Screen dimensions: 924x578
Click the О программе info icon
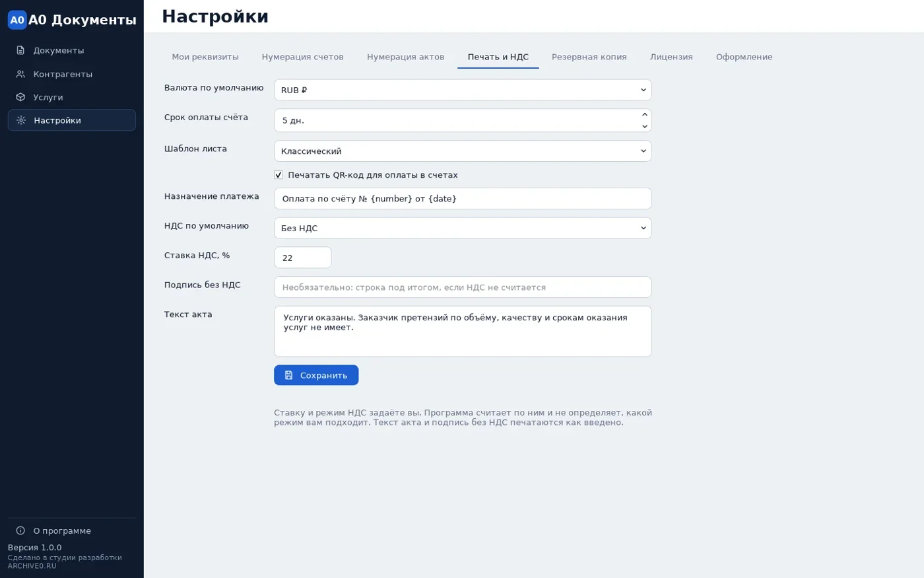(20, 530)
